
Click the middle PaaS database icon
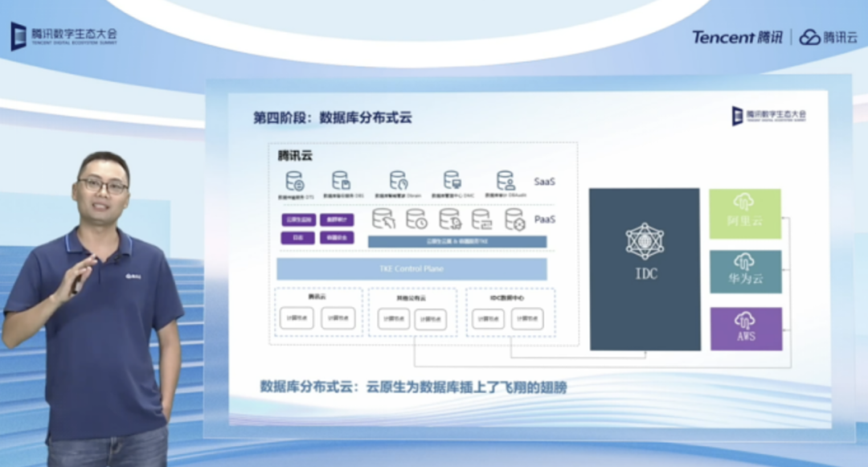coord(450,219)
